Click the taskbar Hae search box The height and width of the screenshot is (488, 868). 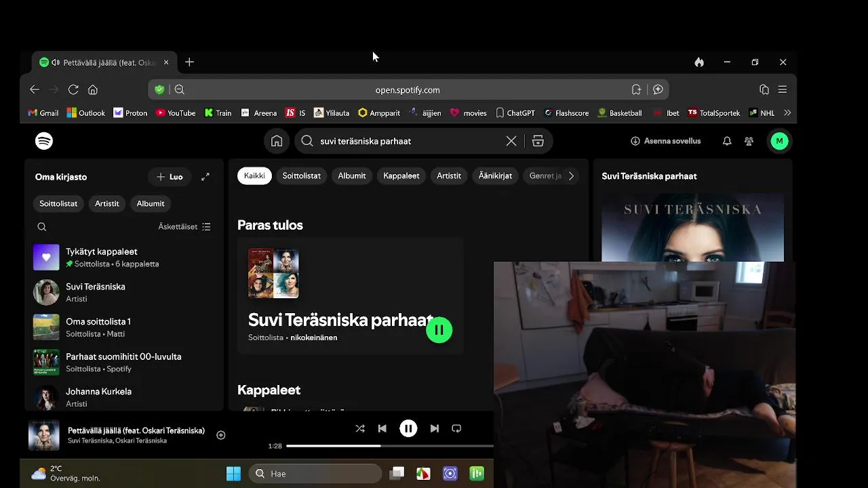click(x=315, y=474)
